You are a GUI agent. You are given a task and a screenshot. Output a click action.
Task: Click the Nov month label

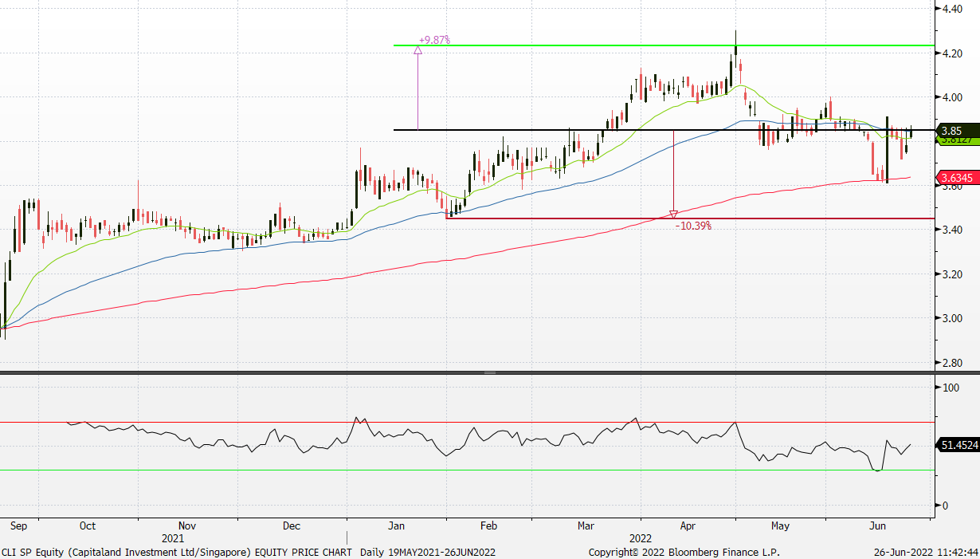tap(186, 526)
